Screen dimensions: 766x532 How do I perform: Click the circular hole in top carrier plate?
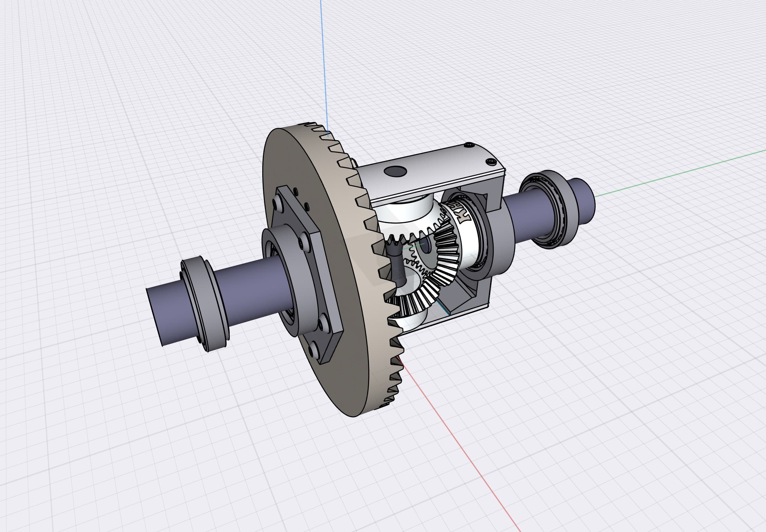click(x=395, y=172)
